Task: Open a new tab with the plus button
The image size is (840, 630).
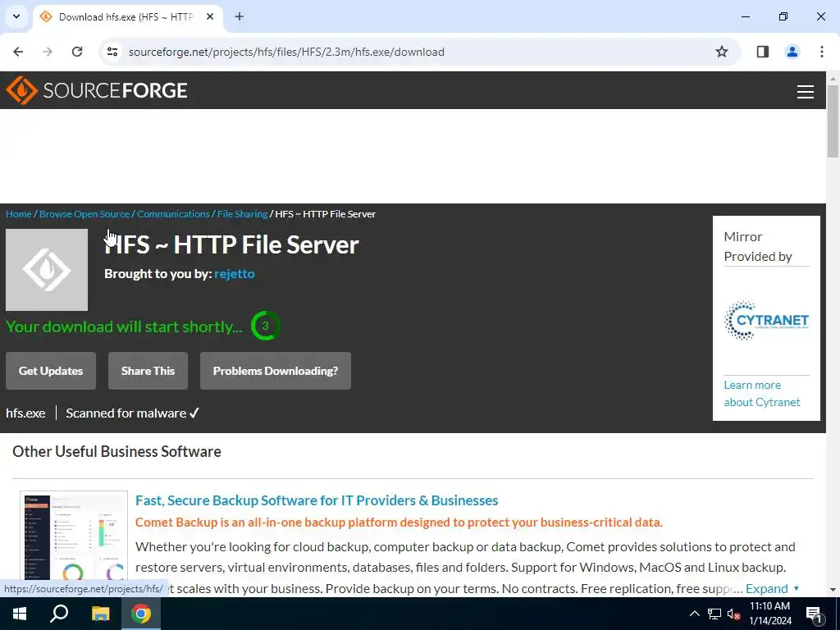Action: click(x=240, y=16)
